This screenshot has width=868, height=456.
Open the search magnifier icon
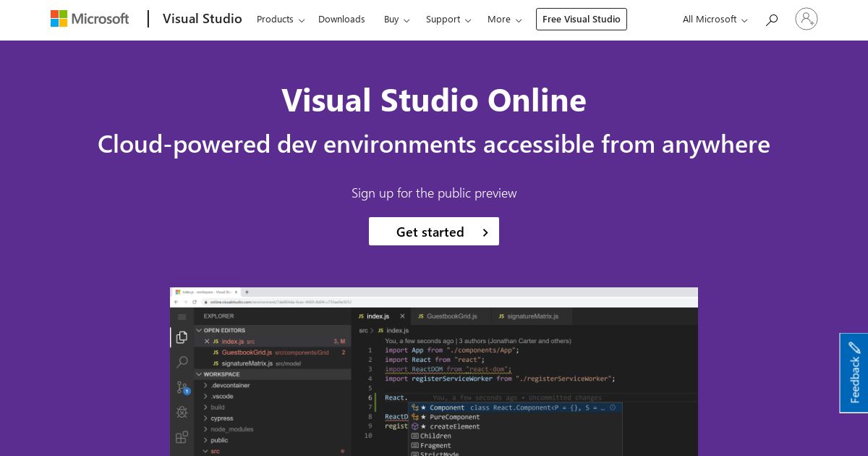(772, 20)
